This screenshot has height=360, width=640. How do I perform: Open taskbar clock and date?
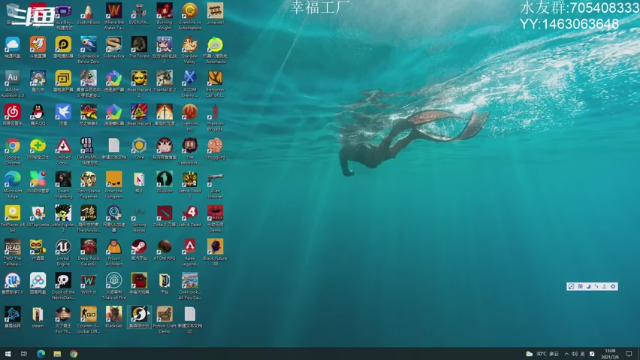click(x=610, y=353)
